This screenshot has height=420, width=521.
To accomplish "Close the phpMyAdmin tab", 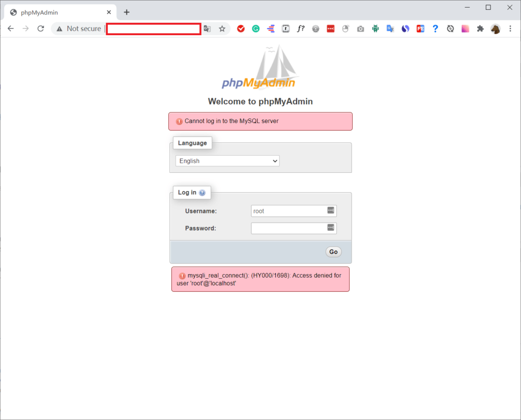I will tap(109, 12).
